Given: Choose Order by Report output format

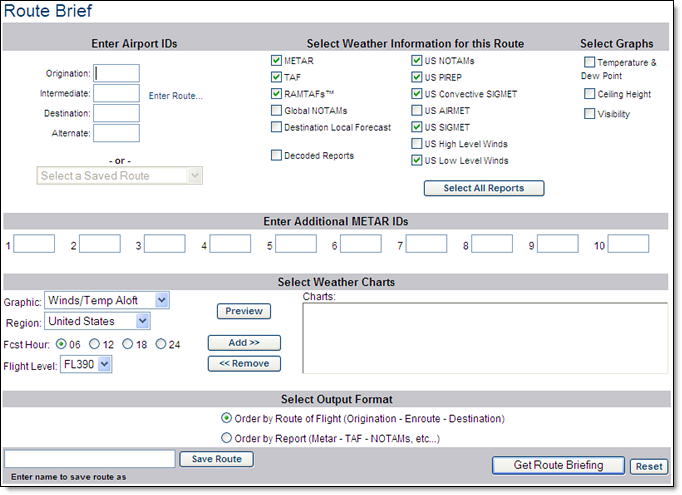Looking at the screenshot, I should (x=226, y=437).
